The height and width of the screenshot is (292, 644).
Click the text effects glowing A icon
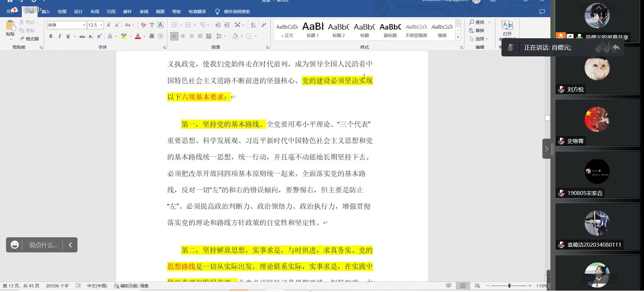pyautogui.click(x=110, y=36)
